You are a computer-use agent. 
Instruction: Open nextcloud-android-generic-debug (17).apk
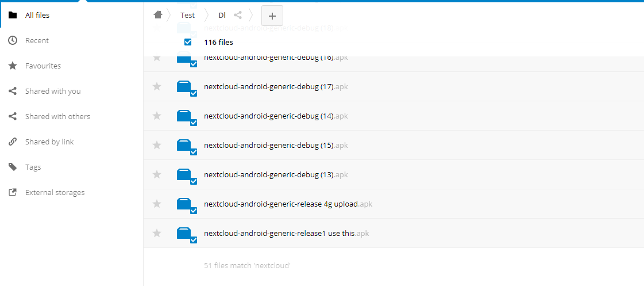pos(276,87)
